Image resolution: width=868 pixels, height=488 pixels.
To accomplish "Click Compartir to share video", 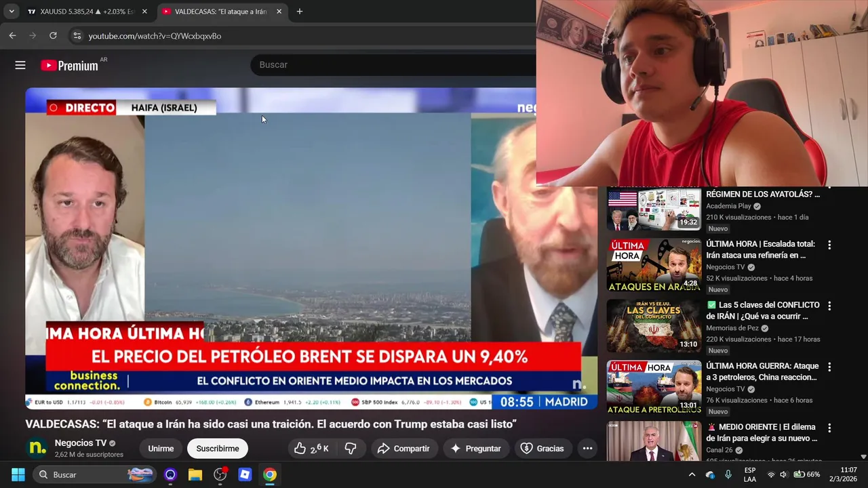I will (403, 448).
